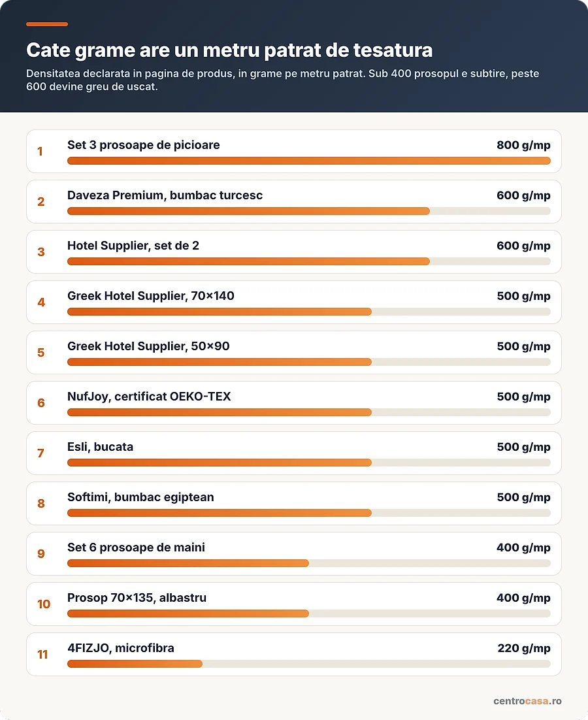Click rank number 6 badge
This screenshot has width=588, height=720.
click(41, 402)
